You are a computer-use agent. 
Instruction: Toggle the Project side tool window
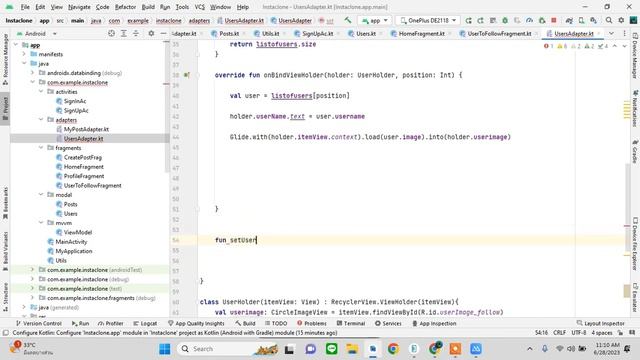(x=5, y=109)
